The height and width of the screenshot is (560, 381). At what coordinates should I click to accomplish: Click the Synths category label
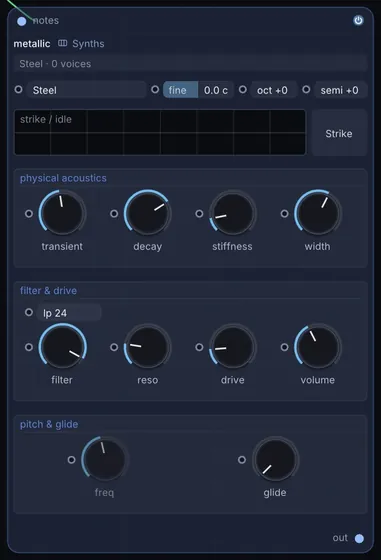click(x=88, y=44)
